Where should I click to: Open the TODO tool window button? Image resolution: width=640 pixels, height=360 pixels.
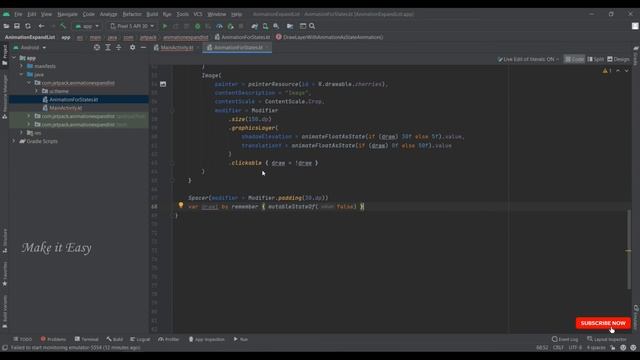click(22, 339)
